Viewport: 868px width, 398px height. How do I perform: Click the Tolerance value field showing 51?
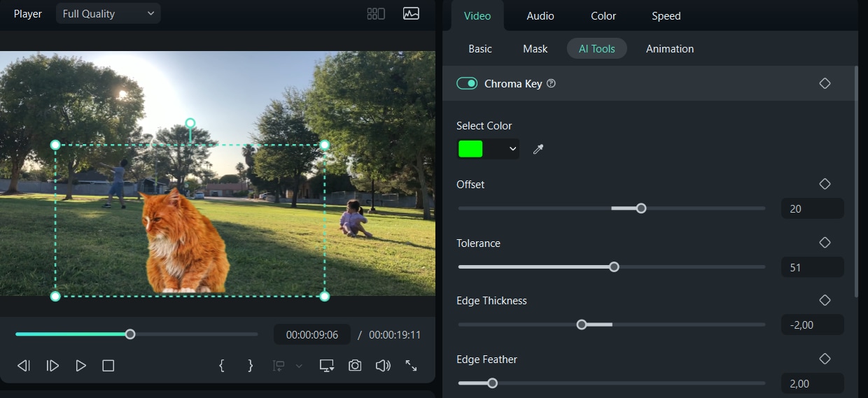(812, 267)
